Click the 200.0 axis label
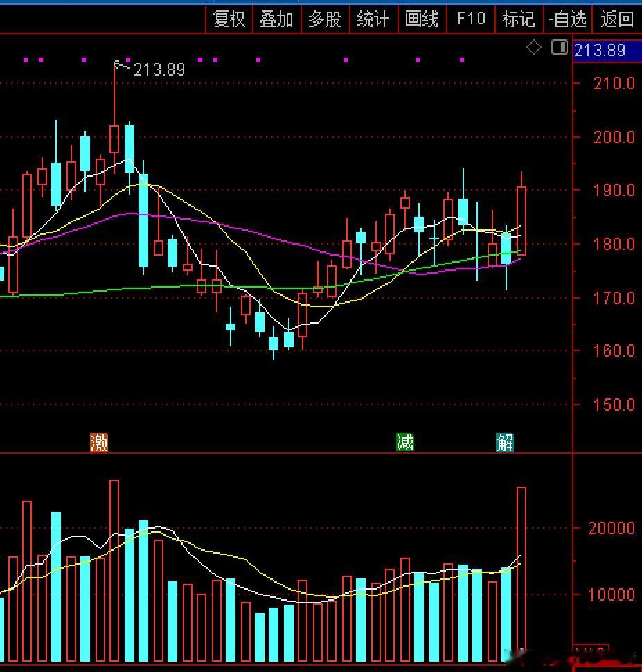Image resolution: width=642 pixels, height=672 pixels. (614, 137)
